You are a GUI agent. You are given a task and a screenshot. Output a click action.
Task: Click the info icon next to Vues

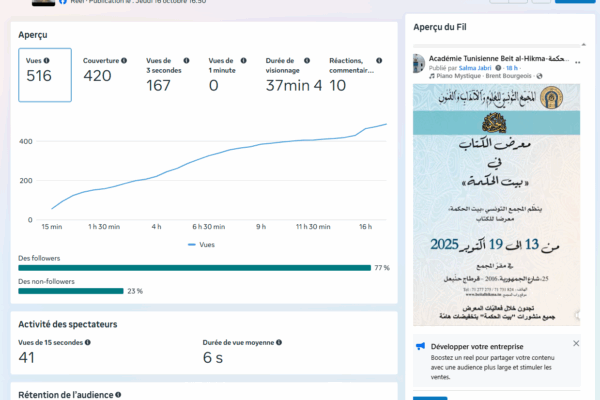[x=47, y=60]
